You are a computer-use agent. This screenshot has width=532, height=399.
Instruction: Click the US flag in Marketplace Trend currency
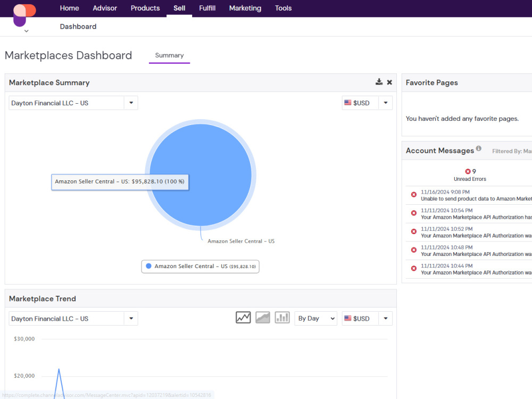[x=348, y=318]
